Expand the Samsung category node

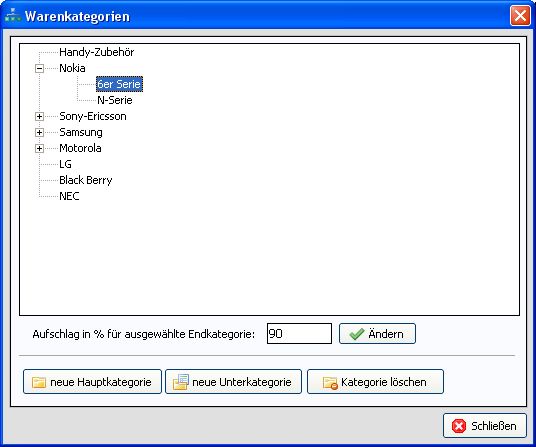pyautogui.click(x=39, y=133)
